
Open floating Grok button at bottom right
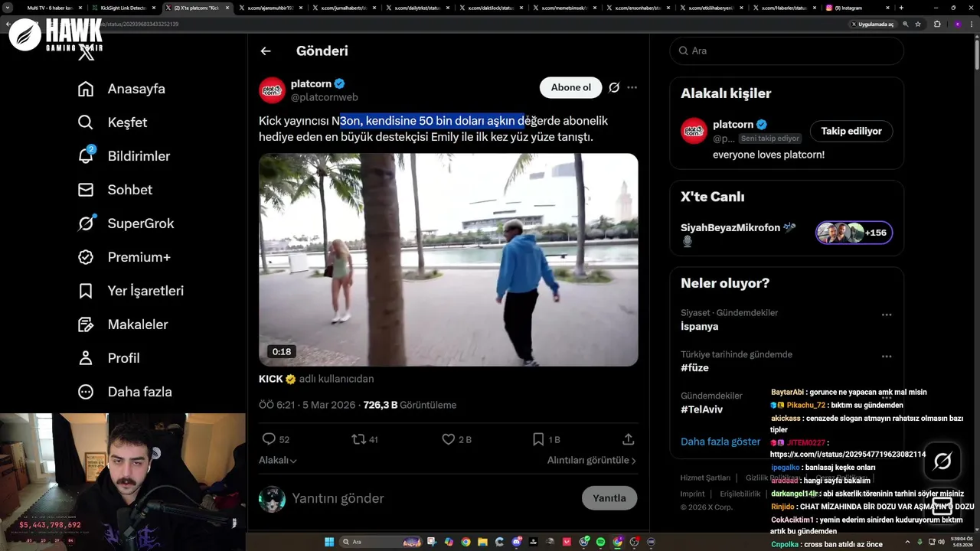[942, 461]
